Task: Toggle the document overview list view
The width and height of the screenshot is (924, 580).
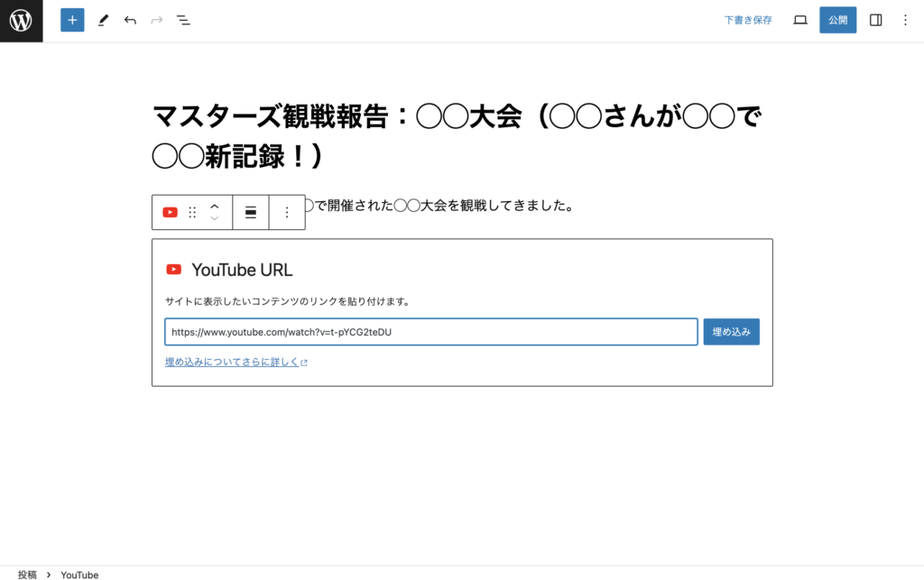Action: pyautogui.click(x=183, y=20)
